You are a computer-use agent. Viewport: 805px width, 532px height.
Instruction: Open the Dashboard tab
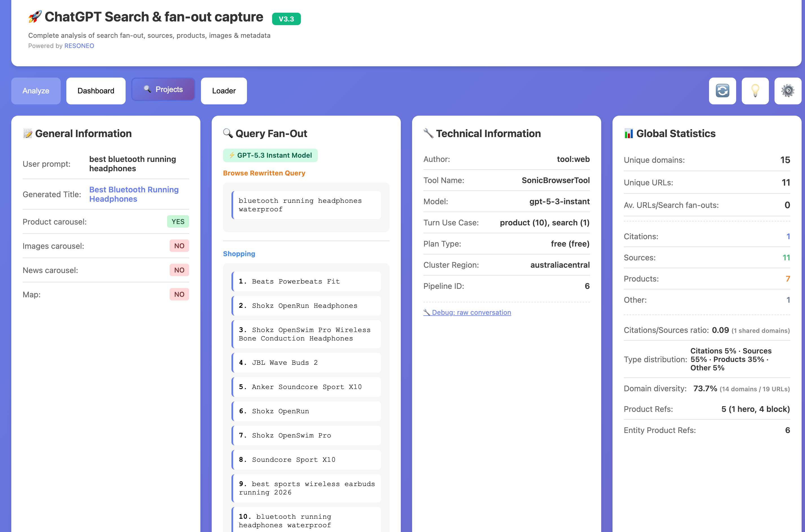(x=96, y=91)
